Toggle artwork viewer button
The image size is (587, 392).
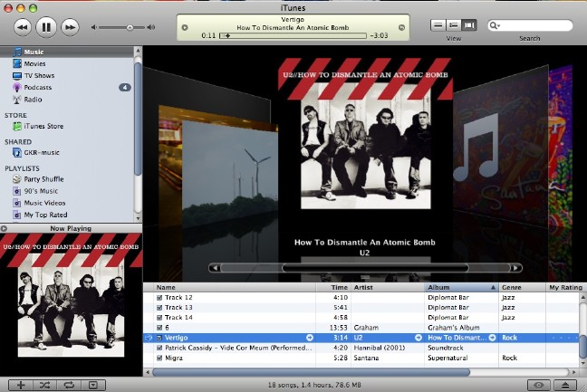[93, 385]
